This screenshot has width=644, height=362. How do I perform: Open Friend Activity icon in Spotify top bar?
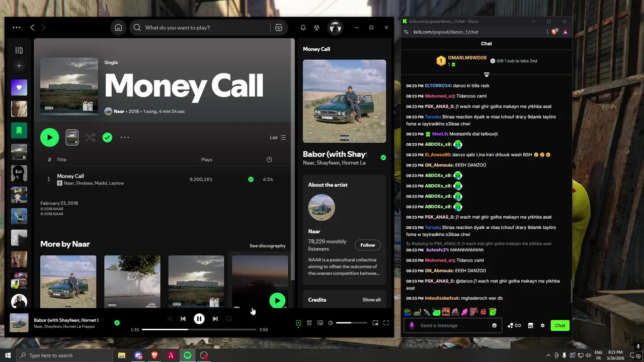click(x=316, y=28)
